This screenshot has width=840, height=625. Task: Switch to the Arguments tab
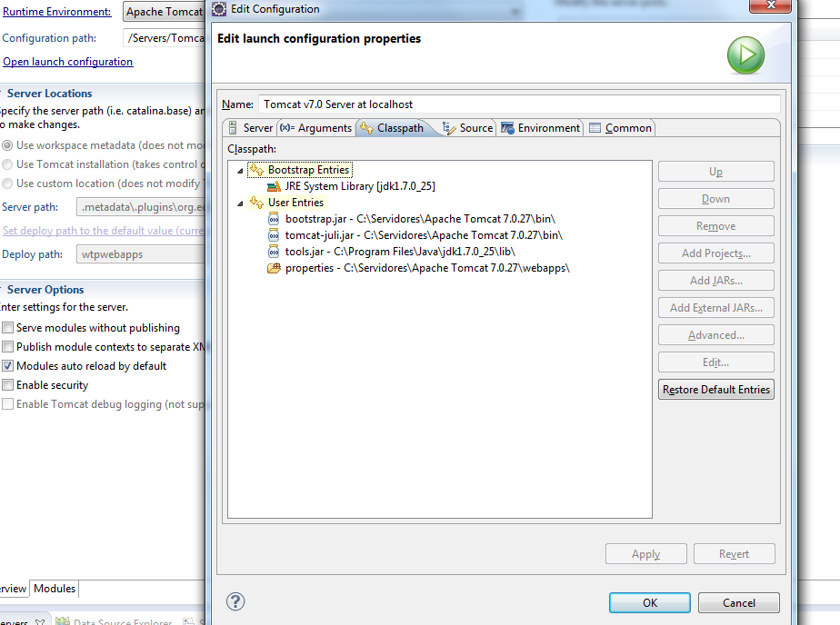click(x=315, y=128)
